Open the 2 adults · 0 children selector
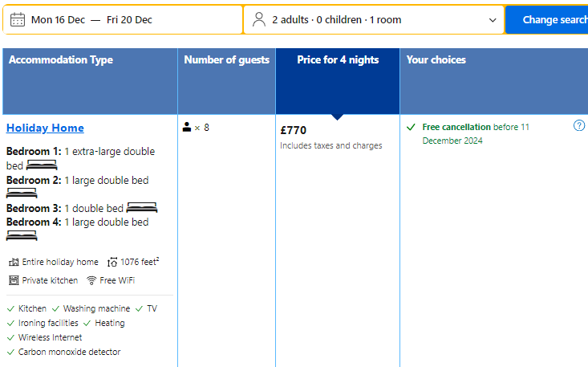 pos(337,20)
